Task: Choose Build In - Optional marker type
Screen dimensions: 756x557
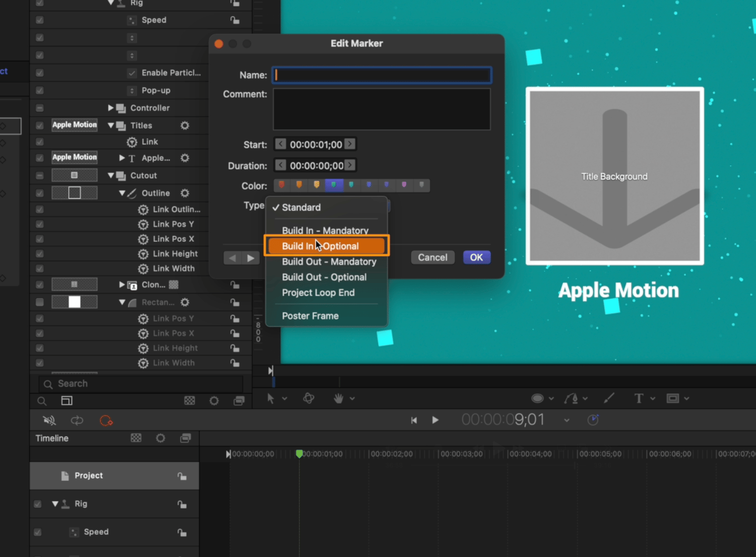Action: (327, 246)
